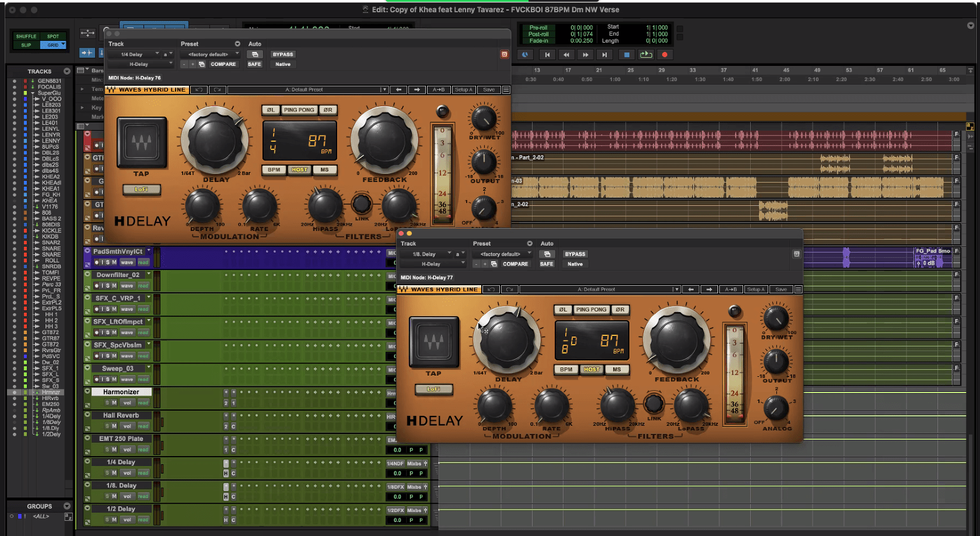The width and height of the screenshot is (980, 536).
Task: Open the Waves hamburger menu in H-Delay 76
Action: pyautogui.click(x=506, y=90)
